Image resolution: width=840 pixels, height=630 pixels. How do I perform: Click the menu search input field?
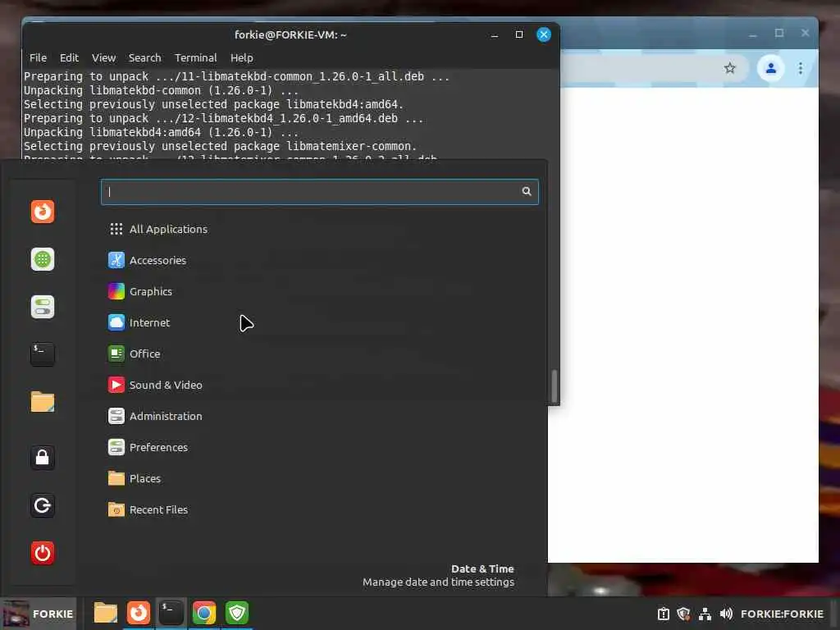319,192
